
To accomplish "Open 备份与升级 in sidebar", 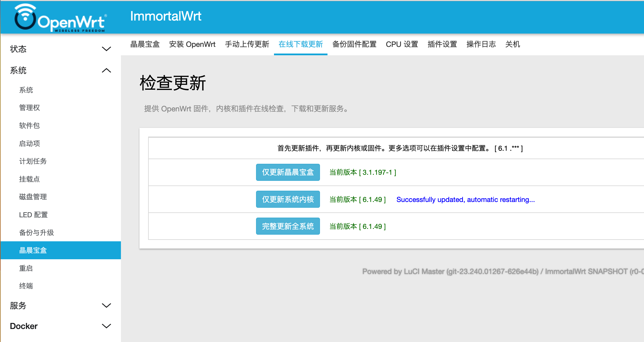I will pos(36,233).
